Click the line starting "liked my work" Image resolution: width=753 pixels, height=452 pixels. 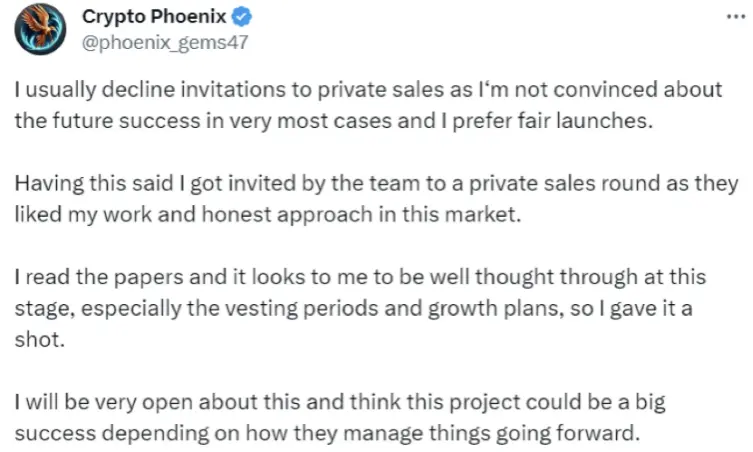267,215
